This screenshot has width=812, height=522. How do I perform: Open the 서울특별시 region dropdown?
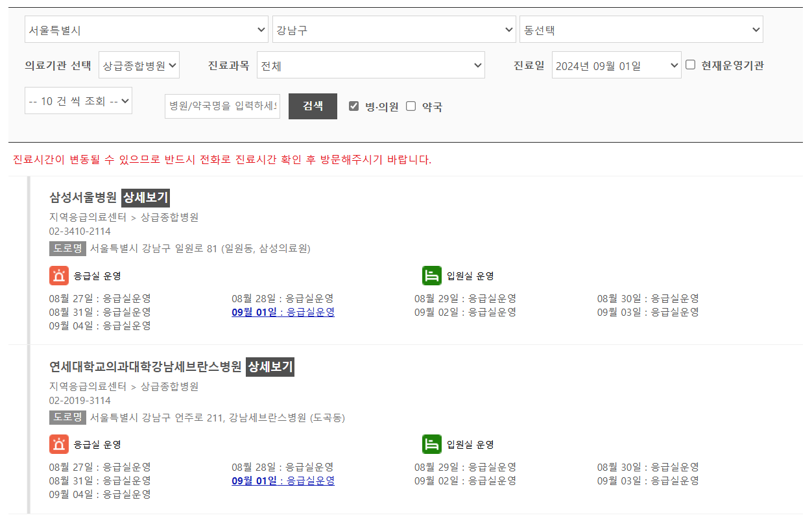point(147,29)
